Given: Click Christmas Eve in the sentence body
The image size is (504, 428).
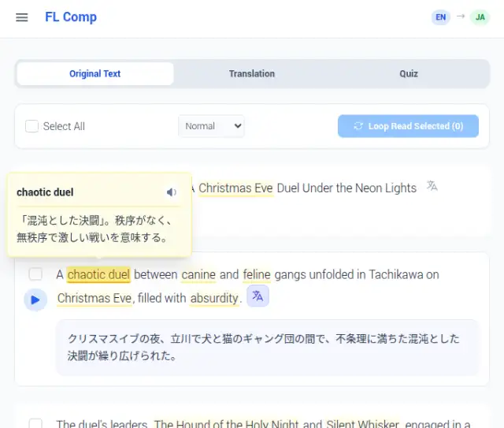Looking at the screenshot, I should tap(94, 298).
